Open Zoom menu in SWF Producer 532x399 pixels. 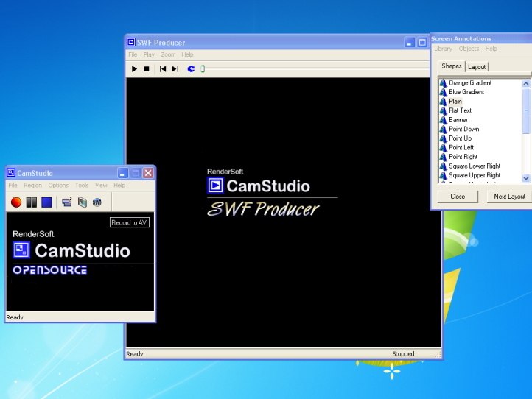[x=168, y=54]
